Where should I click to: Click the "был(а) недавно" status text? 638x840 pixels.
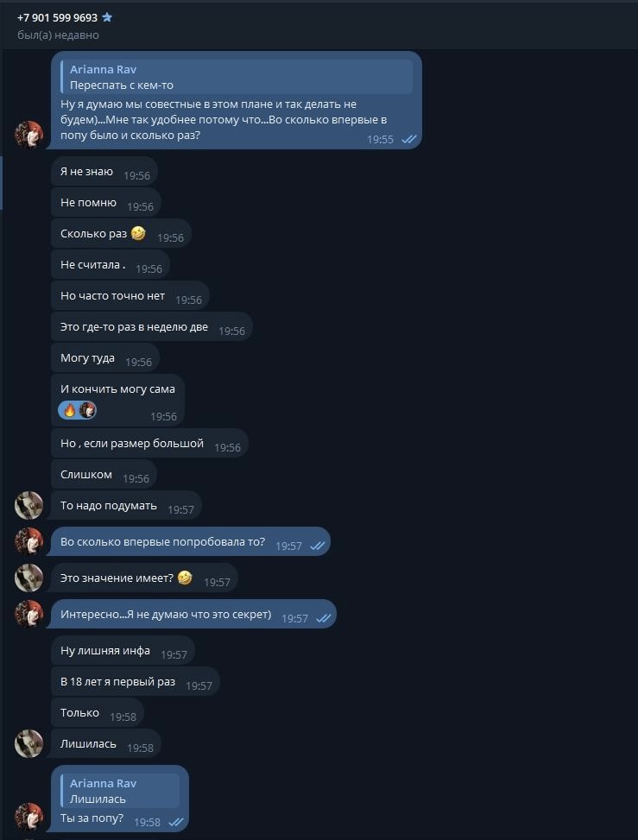click(58, 35)
